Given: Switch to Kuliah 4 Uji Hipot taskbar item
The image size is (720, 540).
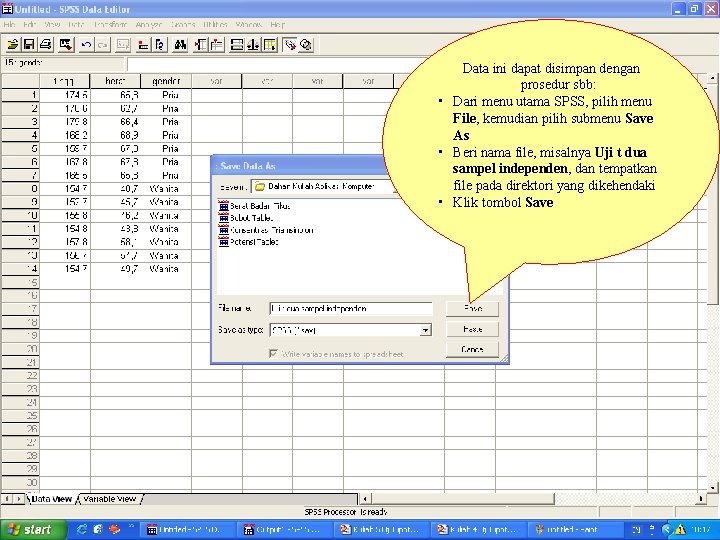Looking at the screenshot, I should (478, 529).
